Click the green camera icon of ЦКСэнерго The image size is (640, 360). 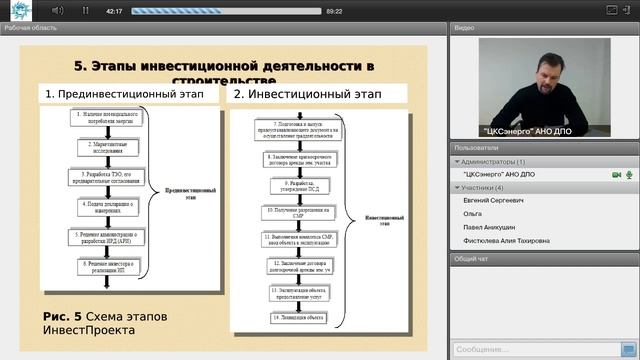click(x=616, y=175)
